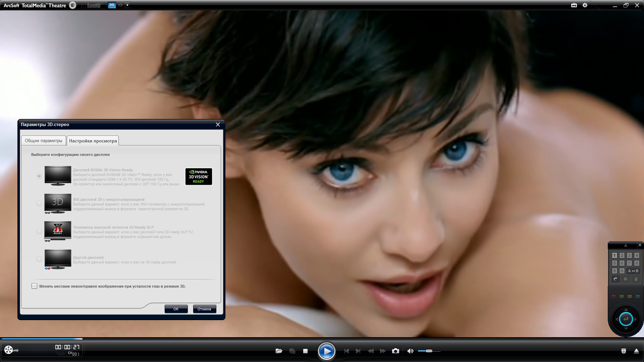
Task: Click the OK button
Action: click(176, 309)
